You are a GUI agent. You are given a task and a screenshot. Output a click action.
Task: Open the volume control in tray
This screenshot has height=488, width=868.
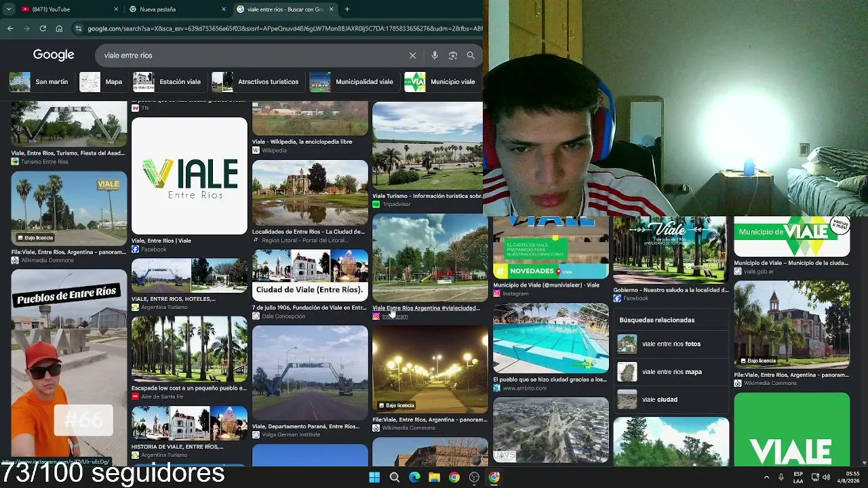826,477
